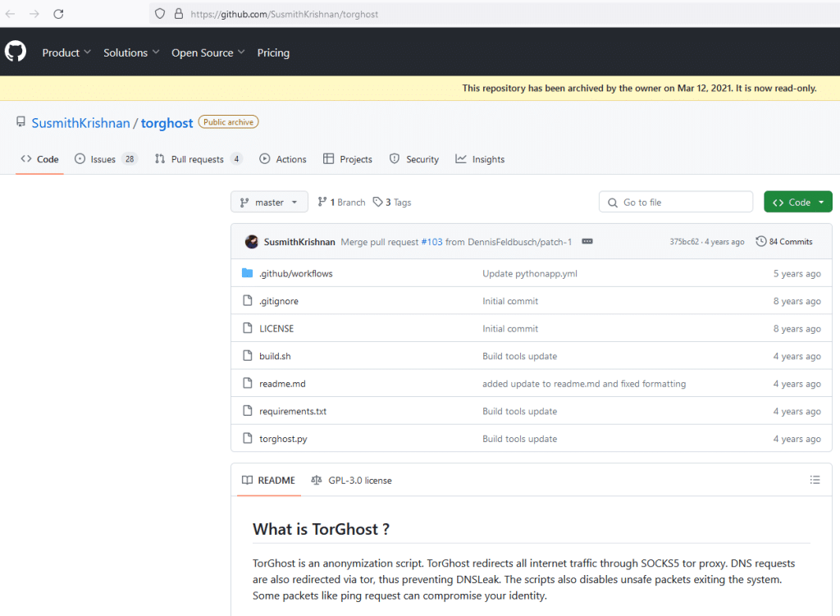Click the file icon next to requirements.txt

pos(247,411)
